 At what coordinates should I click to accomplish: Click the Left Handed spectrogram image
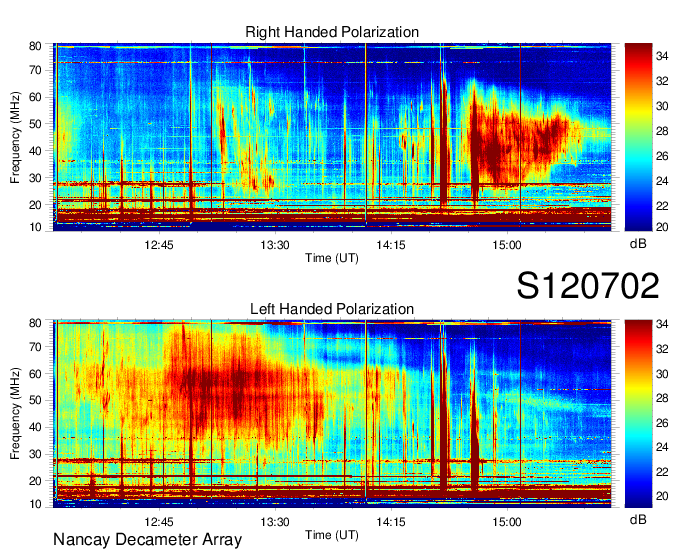pyautogui.click(x=332, y=414)
